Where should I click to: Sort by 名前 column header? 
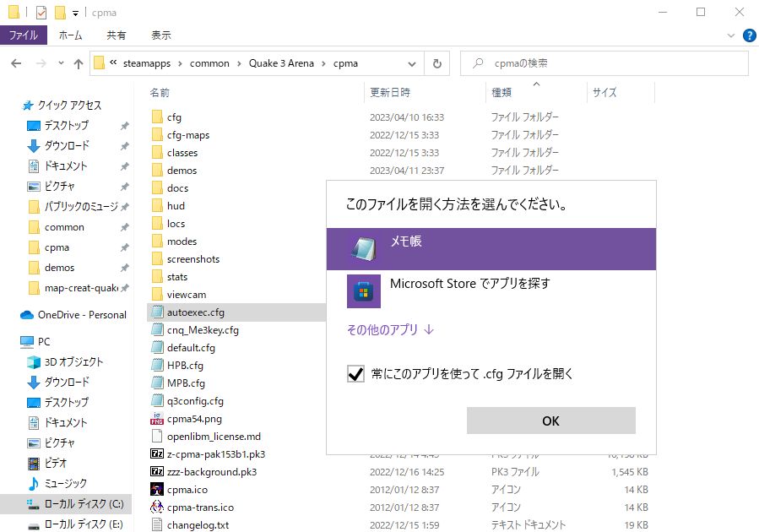tap(160, 92)
